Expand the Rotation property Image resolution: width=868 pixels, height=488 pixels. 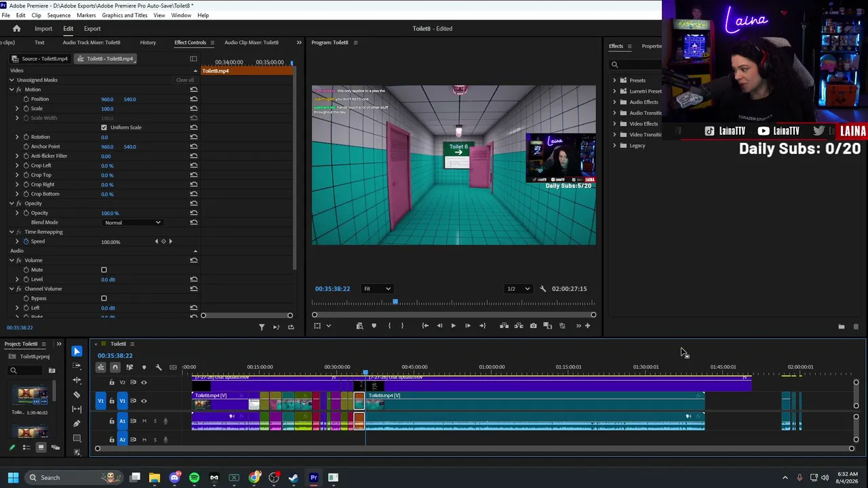point(17,137)
